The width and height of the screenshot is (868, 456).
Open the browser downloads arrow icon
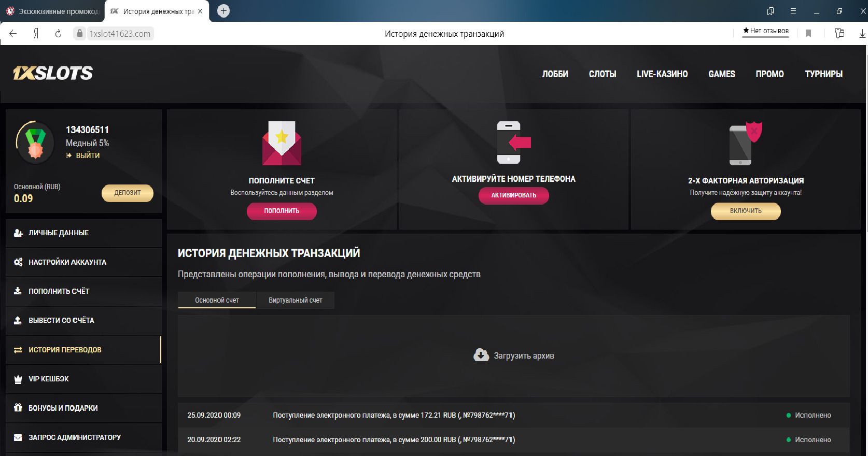click(x=862, y=34)
